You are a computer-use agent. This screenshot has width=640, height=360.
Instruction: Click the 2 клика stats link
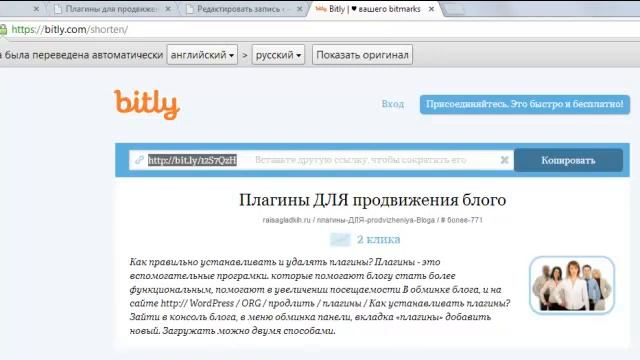click(378, 240)
